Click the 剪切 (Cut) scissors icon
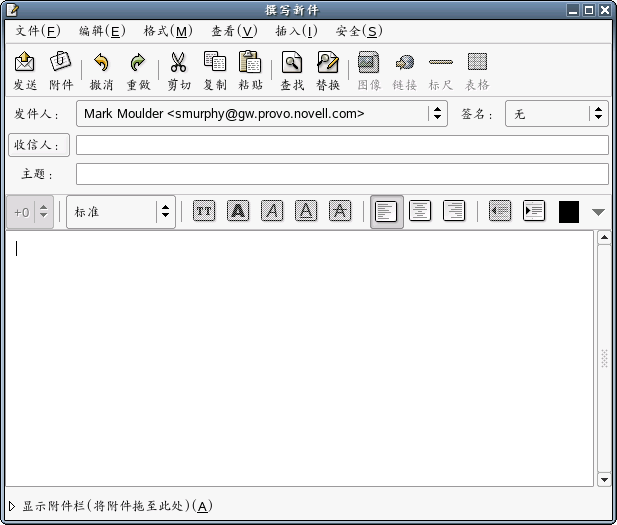Viewport: 617px width, 525px height. pos(178,62)
